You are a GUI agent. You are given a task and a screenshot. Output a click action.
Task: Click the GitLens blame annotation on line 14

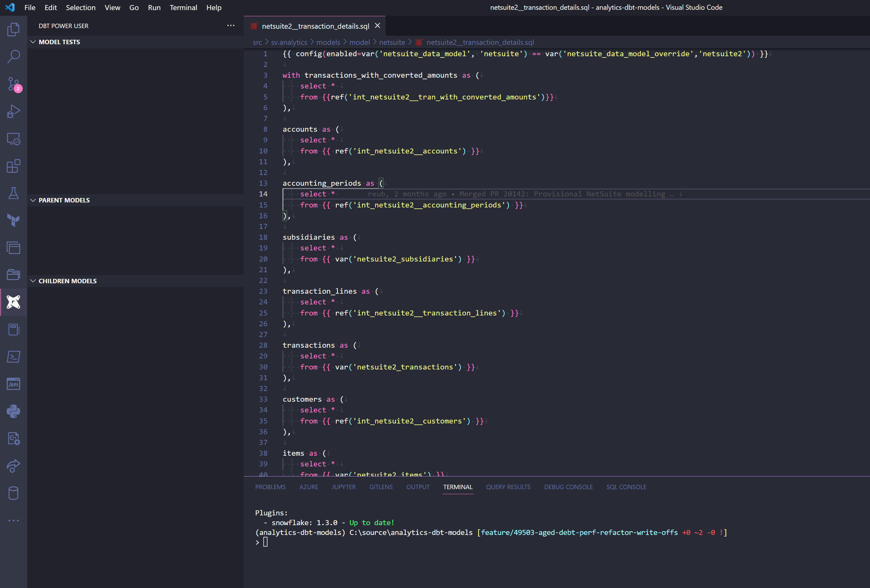coord(520,194)
